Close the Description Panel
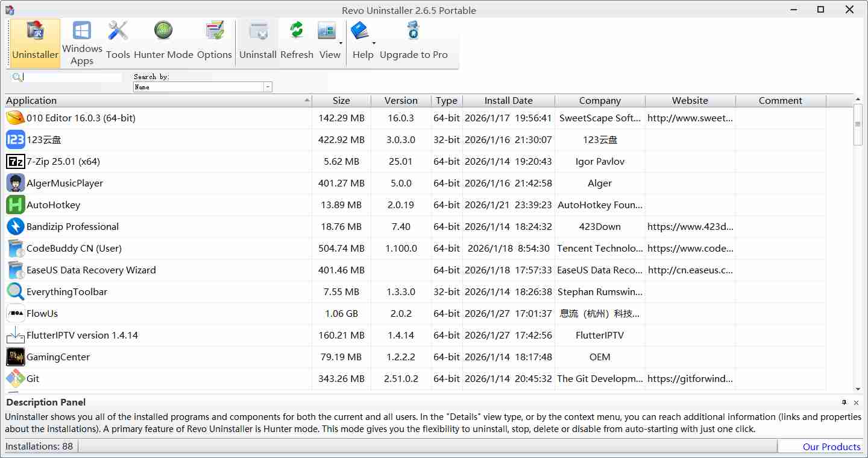868x458 pixels. click(x=856, y=402)
